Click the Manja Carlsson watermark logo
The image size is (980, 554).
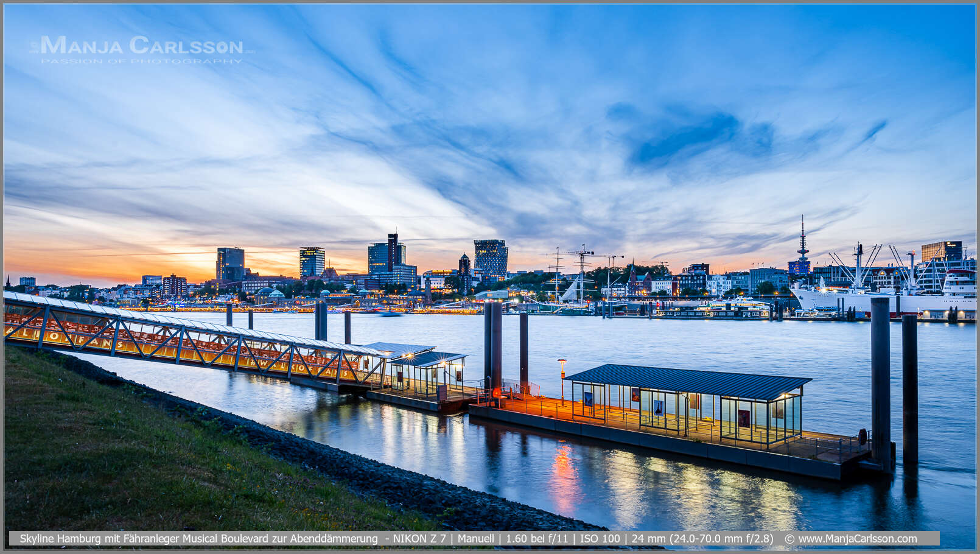point(142,45)
